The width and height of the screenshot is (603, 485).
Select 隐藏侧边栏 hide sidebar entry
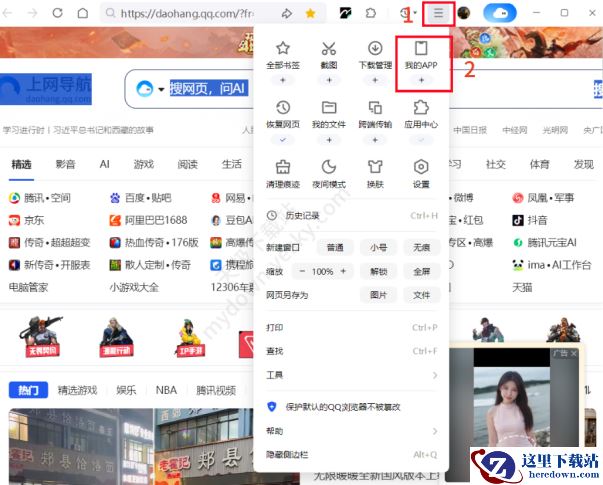351,455
